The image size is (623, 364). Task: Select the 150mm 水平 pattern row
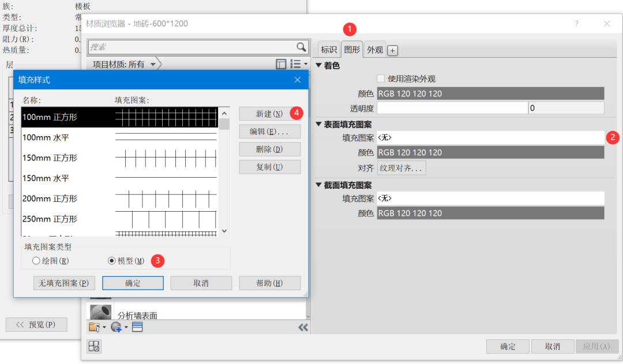pos(119,178)
